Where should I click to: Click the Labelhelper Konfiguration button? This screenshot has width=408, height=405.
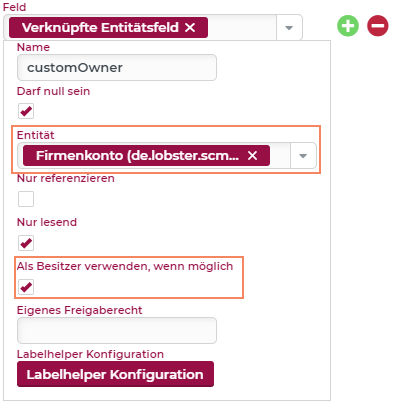click(x=115, y=374)
